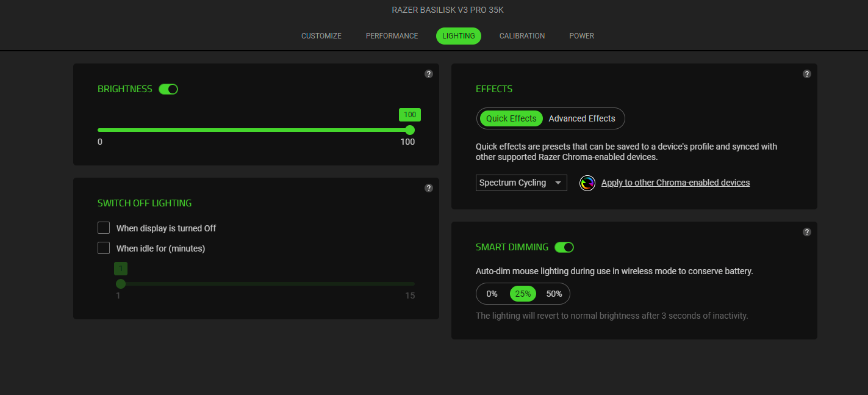Click the idle minutes slider knob

click(121, 284)
